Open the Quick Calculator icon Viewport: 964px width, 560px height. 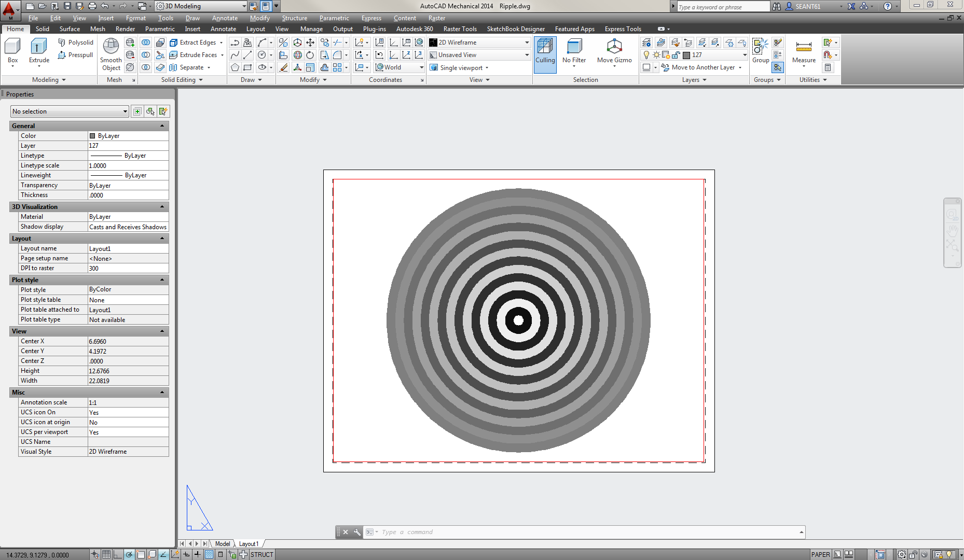click(x=828, y=67)
